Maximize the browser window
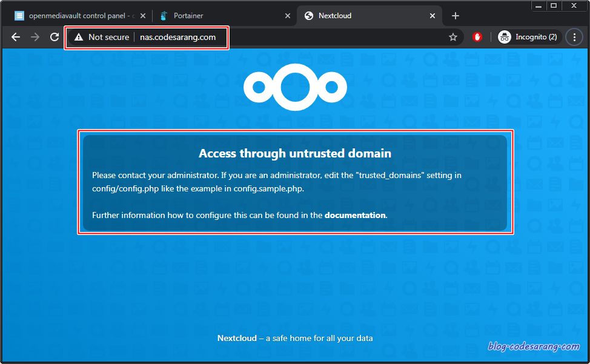 pyautogui.click(x=554, y=5)
